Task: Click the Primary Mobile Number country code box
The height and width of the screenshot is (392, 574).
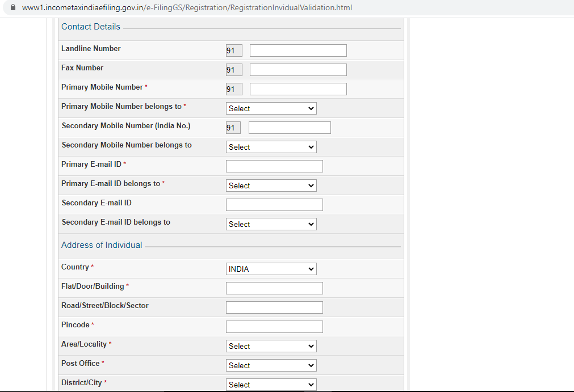Action: (234, 89)
